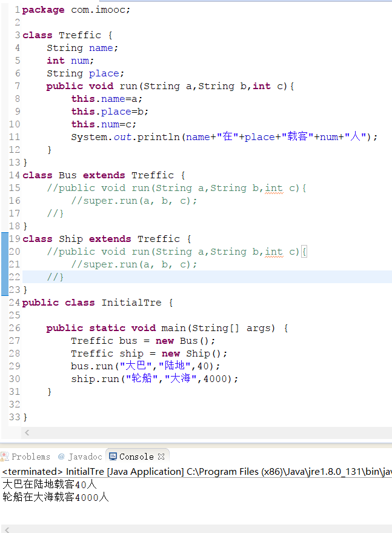This screenshot has width=392, height=533.
Task: Click the 'this.place=b;' statement
Action: [x=110, y=112]
